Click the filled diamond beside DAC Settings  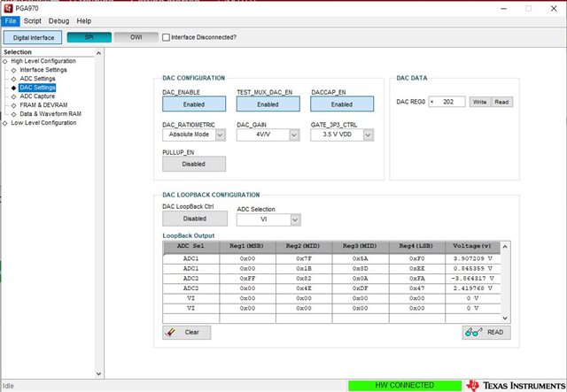tap(14, 88)
